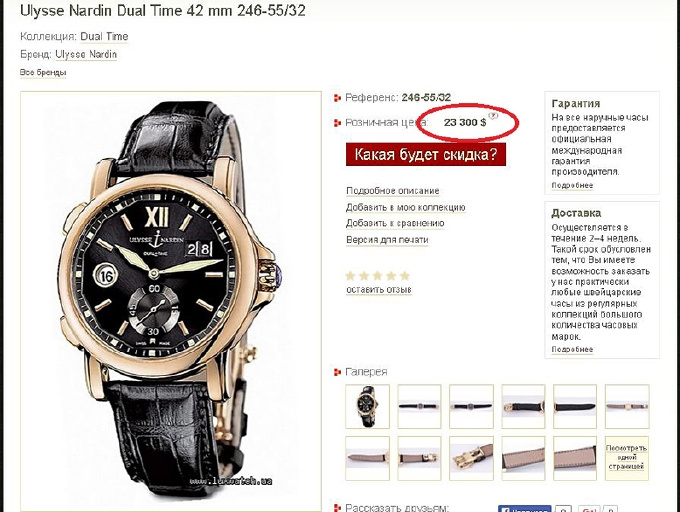
Task: Click the Google Plus share icon
Action: pos(588,509)
